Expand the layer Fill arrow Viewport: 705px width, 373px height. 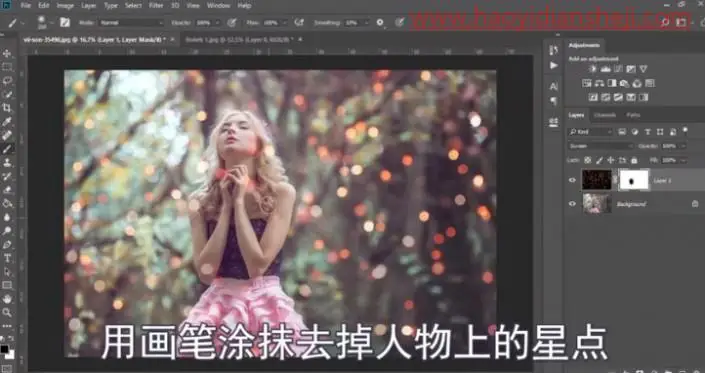coord(683,160)
